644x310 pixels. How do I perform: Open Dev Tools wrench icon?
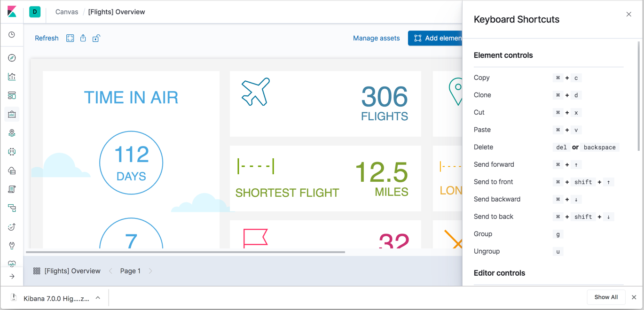pyautogui.click(x=12, y=245)
